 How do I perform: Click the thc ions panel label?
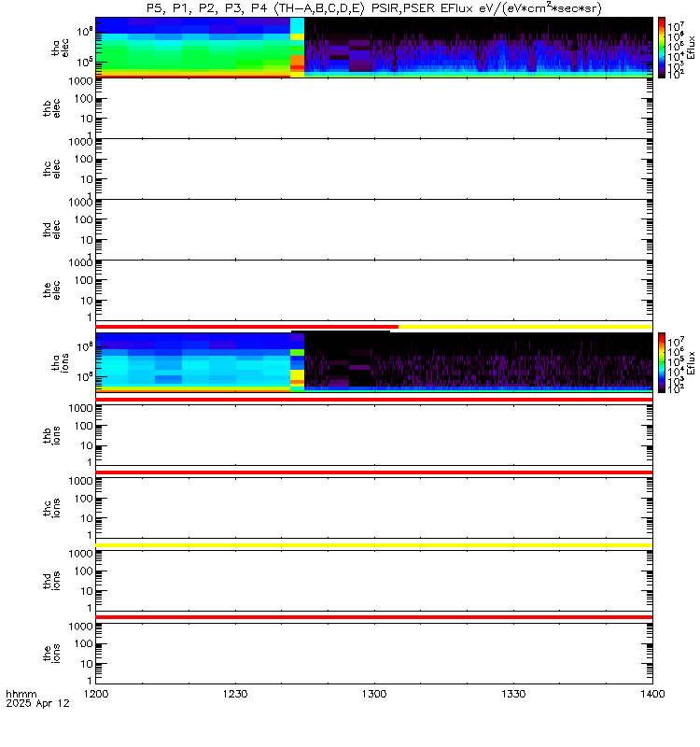pos(51,508)
